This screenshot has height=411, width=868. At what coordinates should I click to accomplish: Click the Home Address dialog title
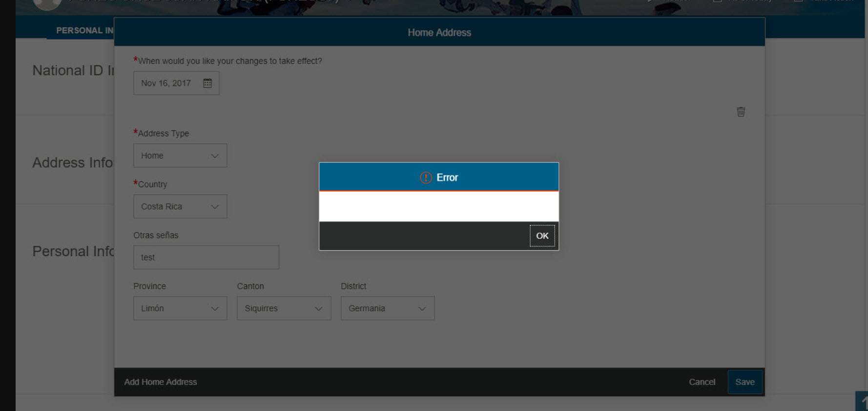coord(439,33)
